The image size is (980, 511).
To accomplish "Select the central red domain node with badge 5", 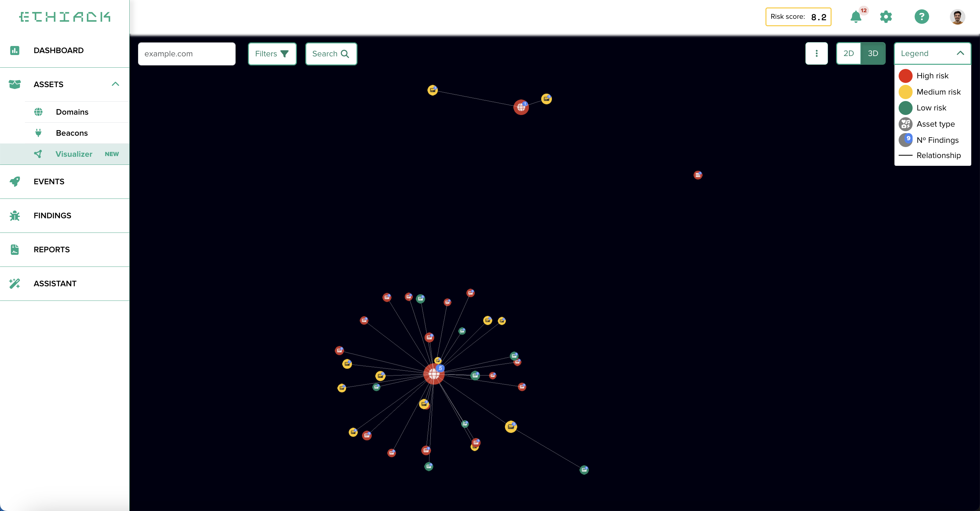I will 434,374.
